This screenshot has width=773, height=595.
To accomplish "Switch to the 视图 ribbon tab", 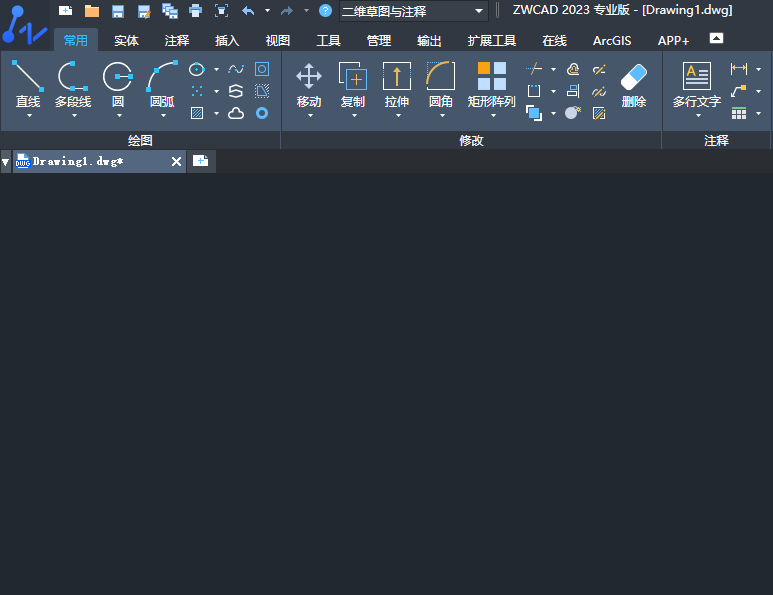I will [x=278, y=40].
